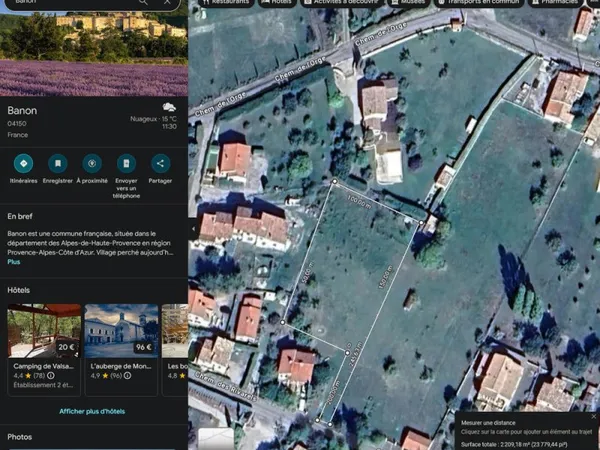Close the Mesurer une distance panel
Screen dimensions: 600x450
point(593,416)
